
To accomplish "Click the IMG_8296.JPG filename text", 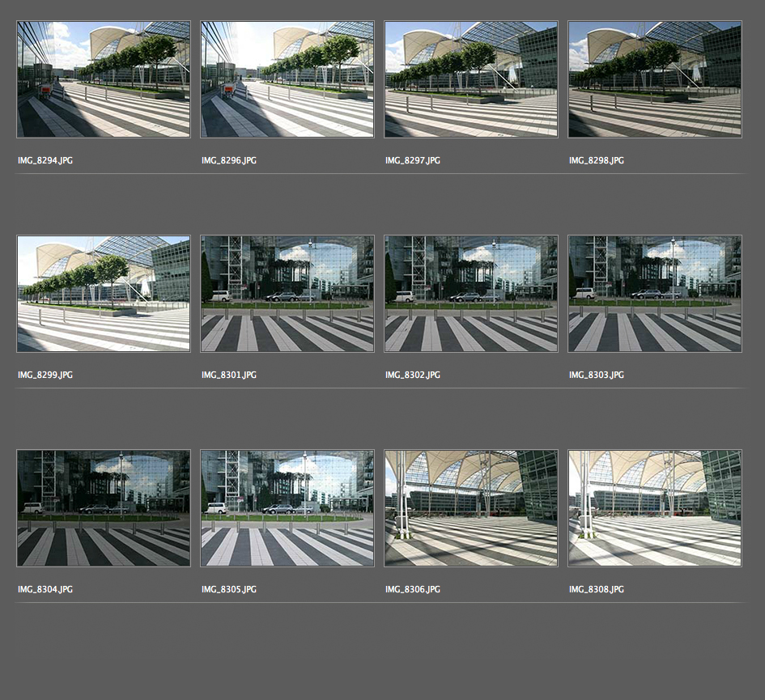I will [x=229, y=161].
